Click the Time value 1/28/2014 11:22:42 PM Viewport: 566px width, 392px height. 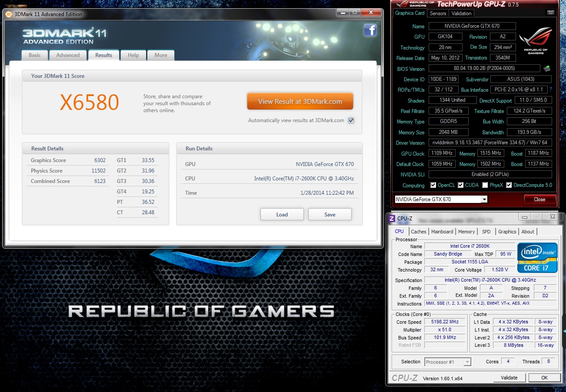pos(327,193)
